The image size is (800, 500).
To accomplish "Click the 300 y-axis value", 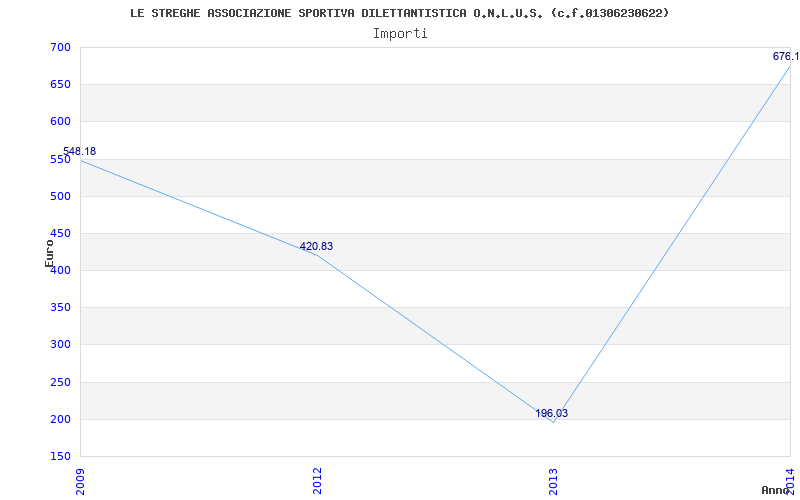I will tap(60, 345).
